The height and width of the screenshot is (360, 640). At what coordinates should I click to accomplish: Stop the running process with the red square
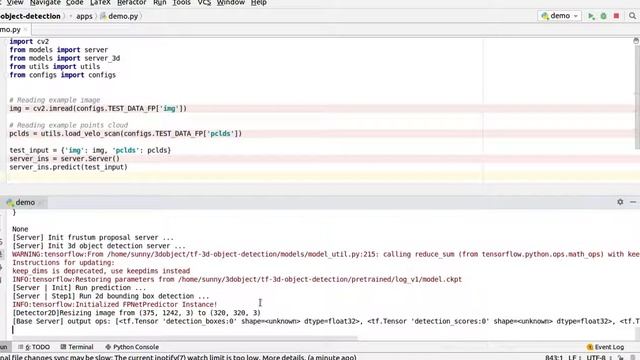pyautogui.click(x=616, y=16)
